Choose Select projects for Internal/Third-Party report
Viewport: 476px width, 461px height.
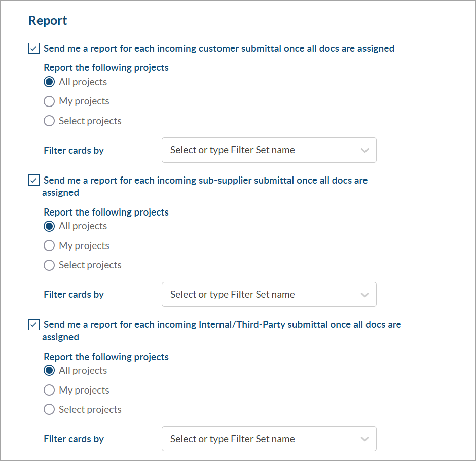[49, 410]
